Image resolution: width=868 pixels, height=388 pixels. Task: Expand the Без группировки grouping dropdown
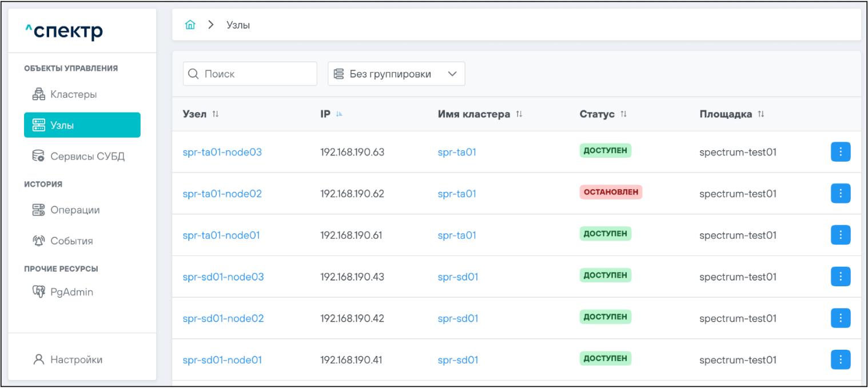tap(396, 74)
